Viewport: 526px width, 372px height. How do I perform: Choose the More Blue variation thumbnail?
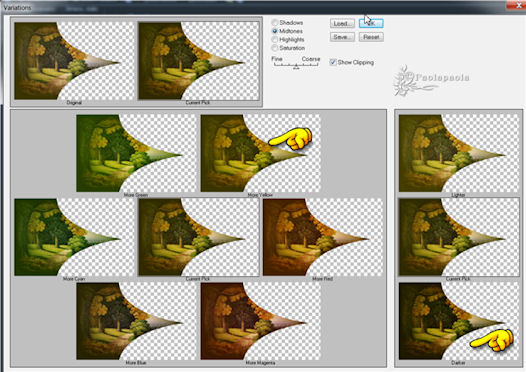[x=136, y=321]
